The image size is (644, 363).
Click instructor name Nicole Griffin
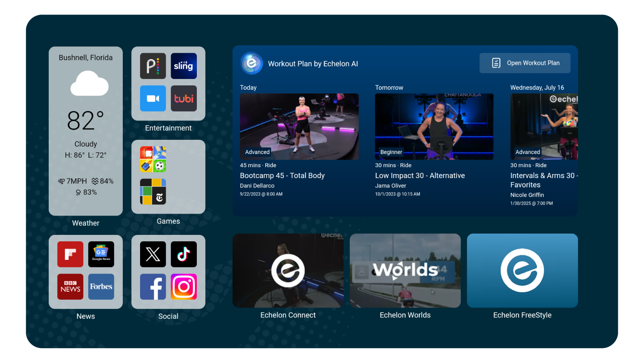pos(527,195)
